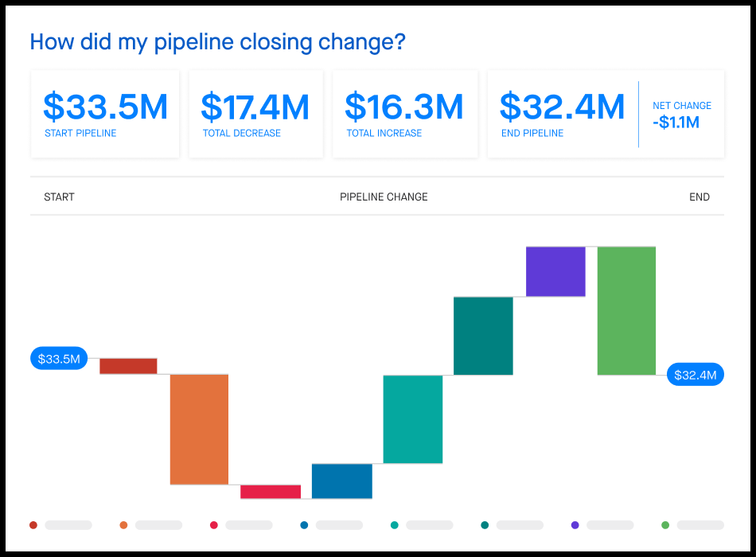Click the Pipeline Change column header
756x557 pixels.
384,197
